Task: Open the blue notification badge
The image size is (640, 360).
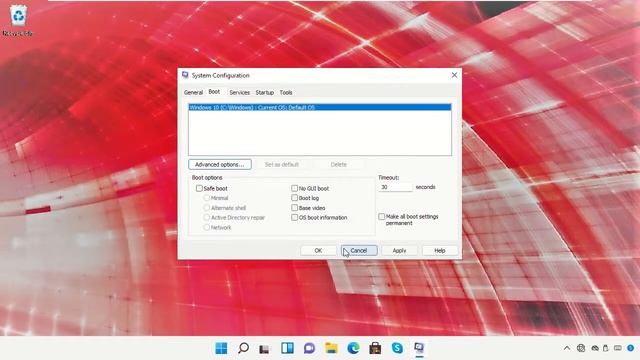Action: 631,348
